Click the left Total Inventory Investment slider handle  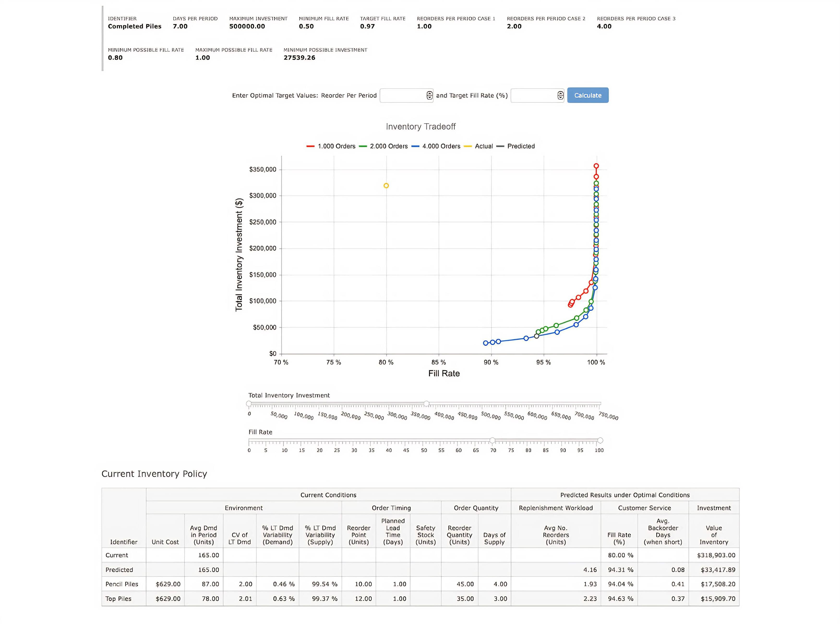click(x=249, y=404)
